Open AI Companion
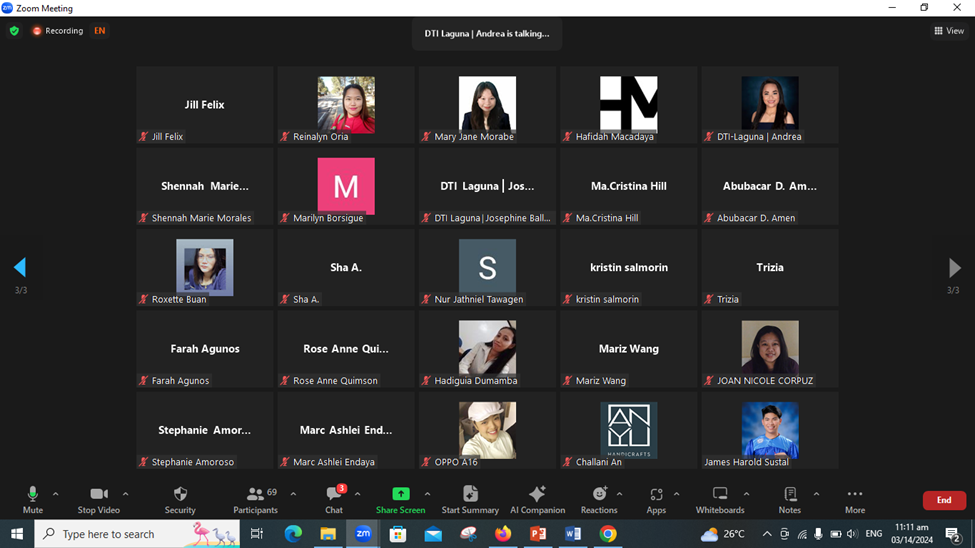Viewport: 975px width, 548px height. [537, 498]
